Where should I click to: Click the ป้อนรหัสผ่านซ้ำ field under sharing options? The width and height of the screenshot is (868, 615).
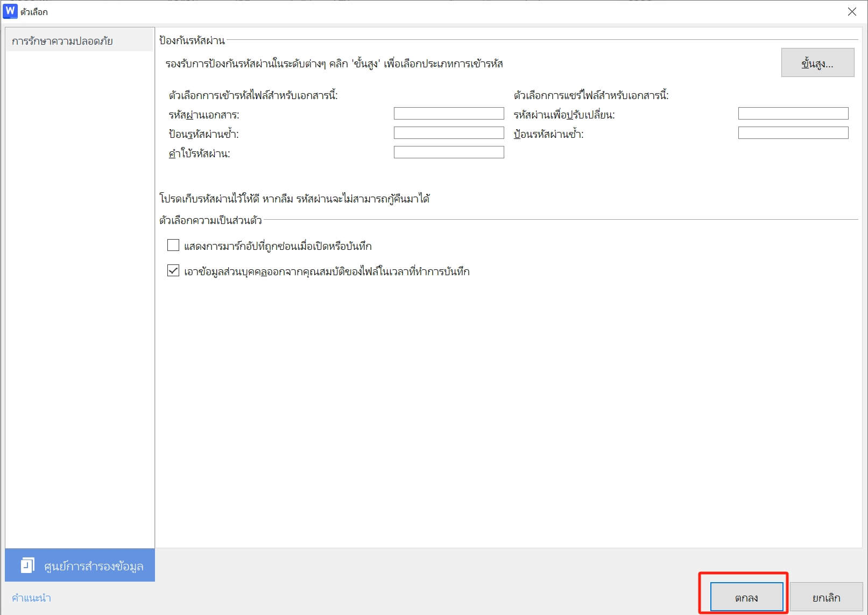pos(793,132)
